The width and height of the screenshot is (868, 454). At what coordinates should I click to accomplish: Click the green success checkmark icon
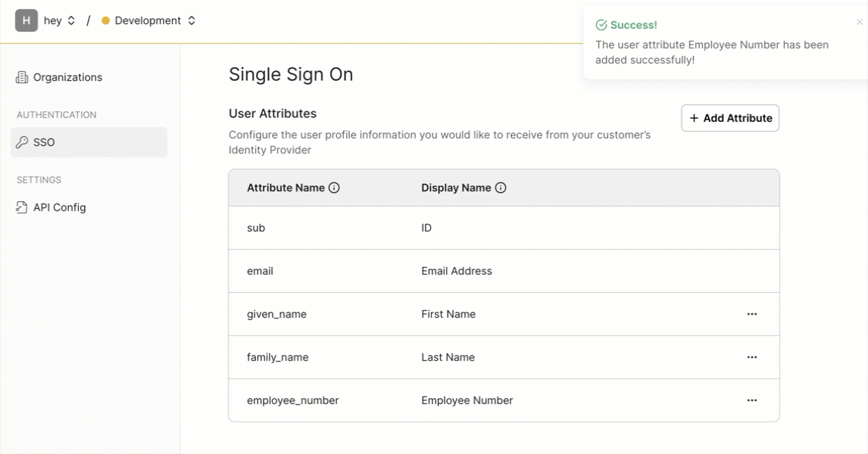pos(601,25)
